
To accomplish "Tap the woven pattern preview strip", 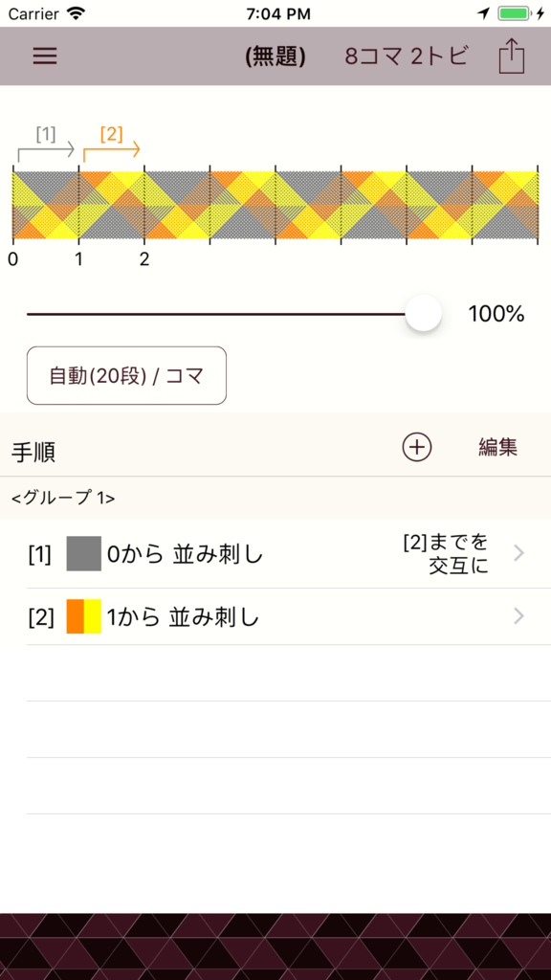I will 275,204.
